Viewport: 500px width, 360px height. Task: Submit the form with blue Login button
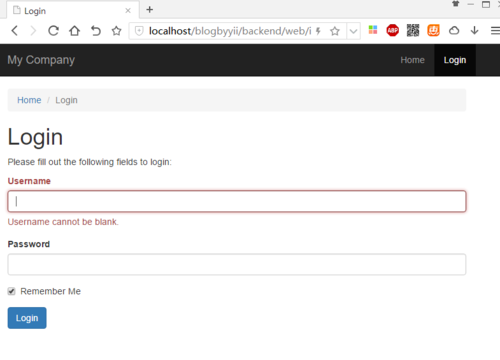click(27, 318)
